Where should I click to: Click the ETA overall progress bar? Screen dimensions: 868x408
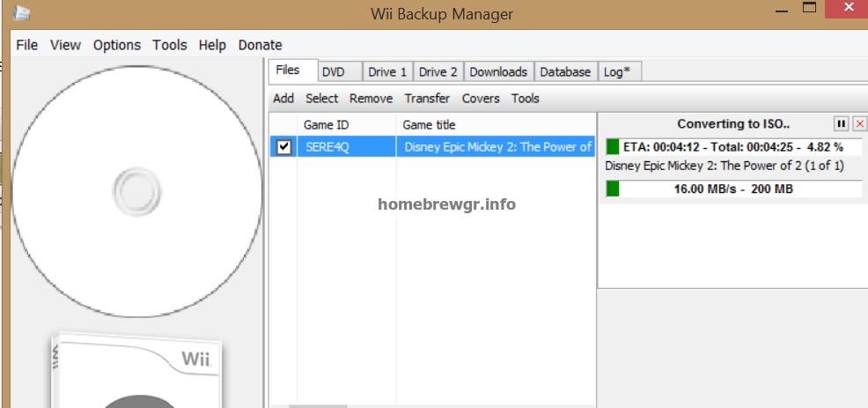pos(733,147)
